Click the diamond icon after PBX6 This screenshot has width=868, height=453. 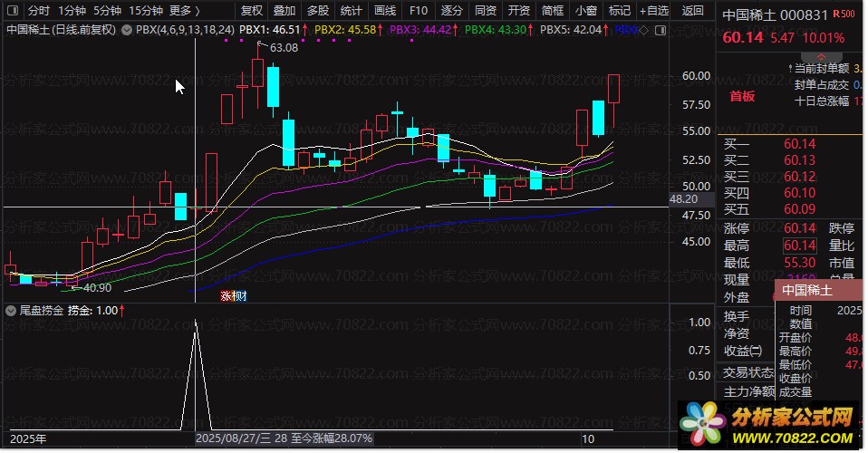[643, 30]
